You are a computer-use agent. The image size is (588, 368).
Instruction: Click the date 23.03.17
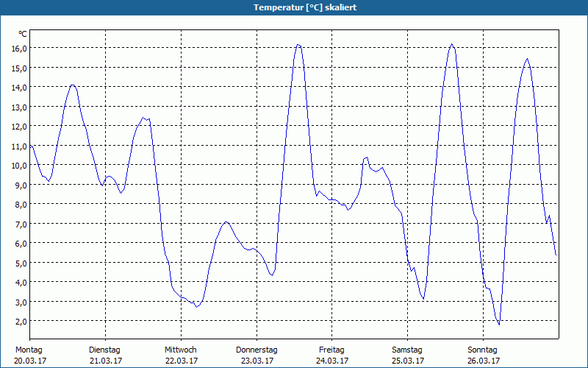tap(257, 361)
